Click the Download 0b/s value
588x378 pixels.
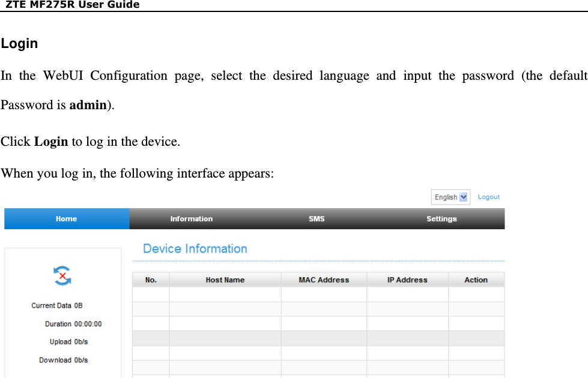point(64,360)
